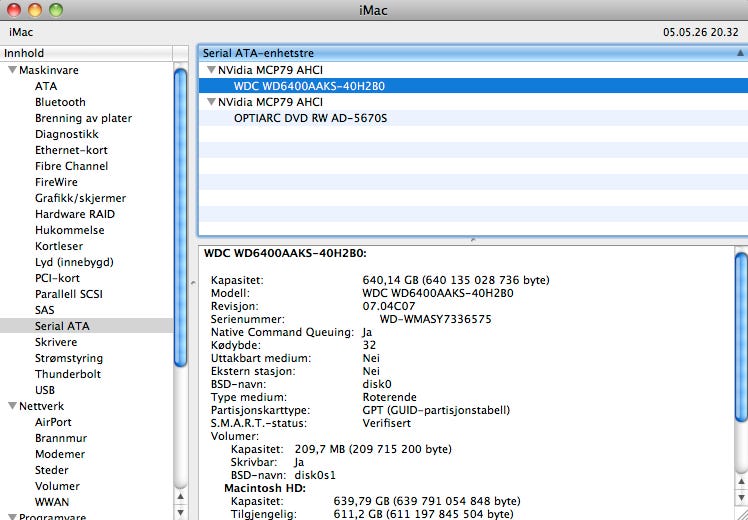The image size is (748, 520).
Task: Select Modemer item
Action: click(60, 454)
